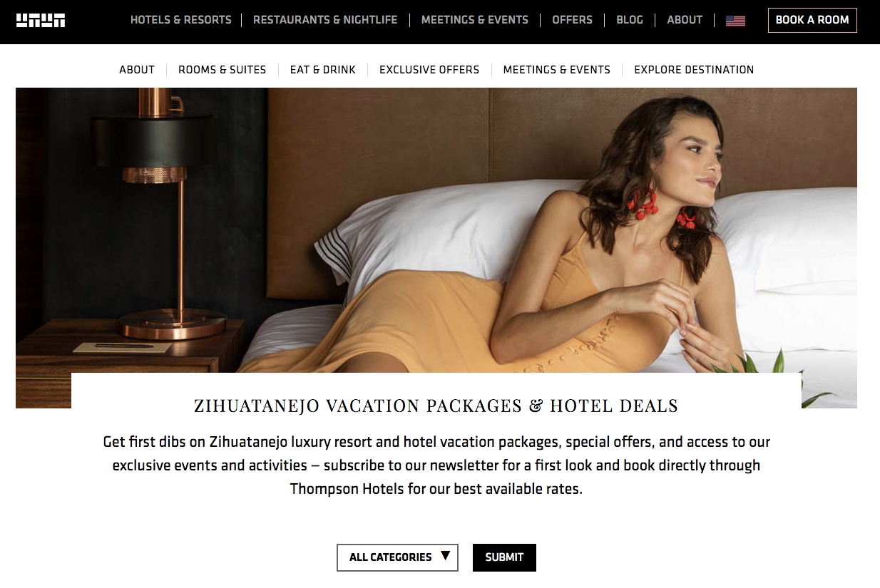The height and width of the screenshot is (588, 880).
Task: Click the Thompson Hotels logo icon
Action: click(41, 20)
